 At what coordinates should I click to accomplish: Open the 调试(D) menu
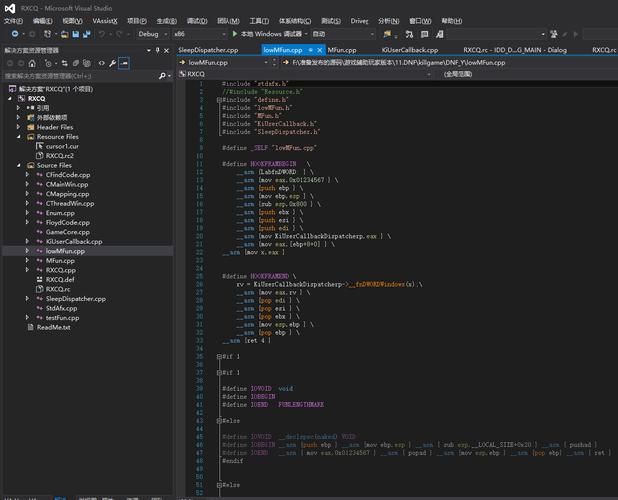(197, 21)
